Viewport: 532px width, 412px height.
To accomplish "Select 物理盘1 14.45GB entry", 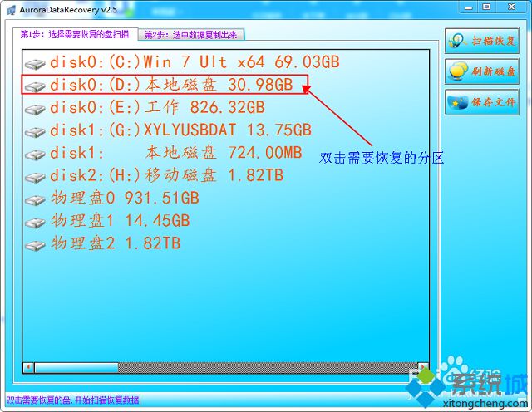I will 120,221.
